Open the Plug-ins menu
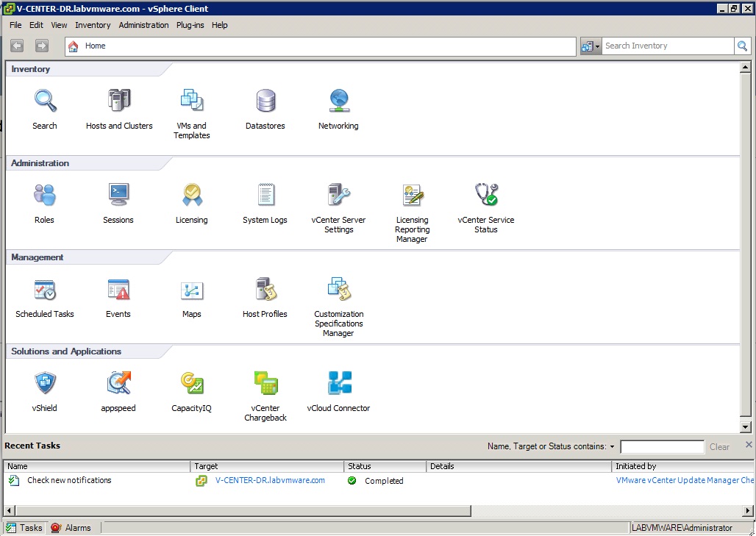The width and height of the screenshot is (756, 536). click(x=190, y=25)
